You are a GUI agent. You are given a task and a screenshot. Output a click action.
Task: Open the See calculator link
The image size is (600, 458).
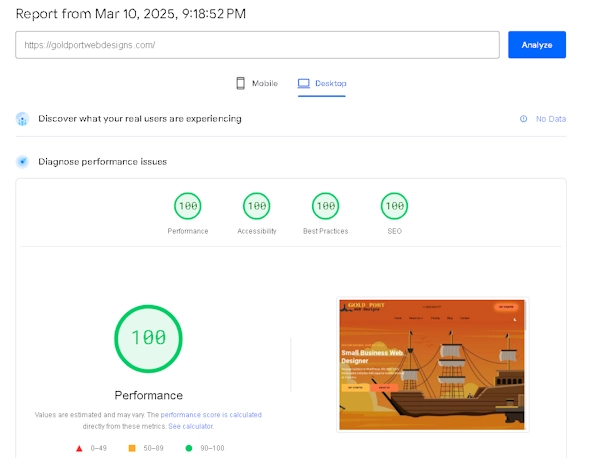[x=191, y=426]
